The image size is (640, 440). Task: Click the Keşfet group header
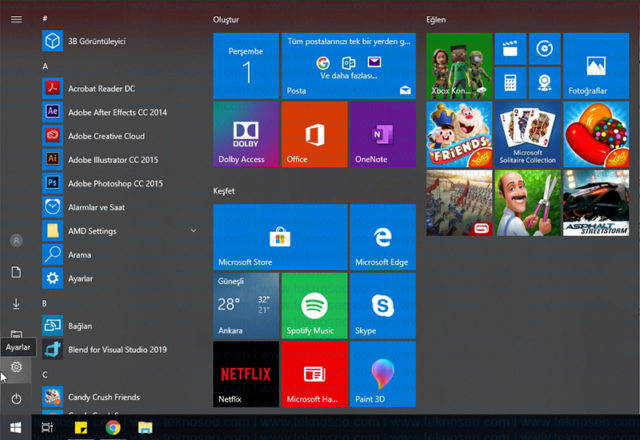[224, 191]
